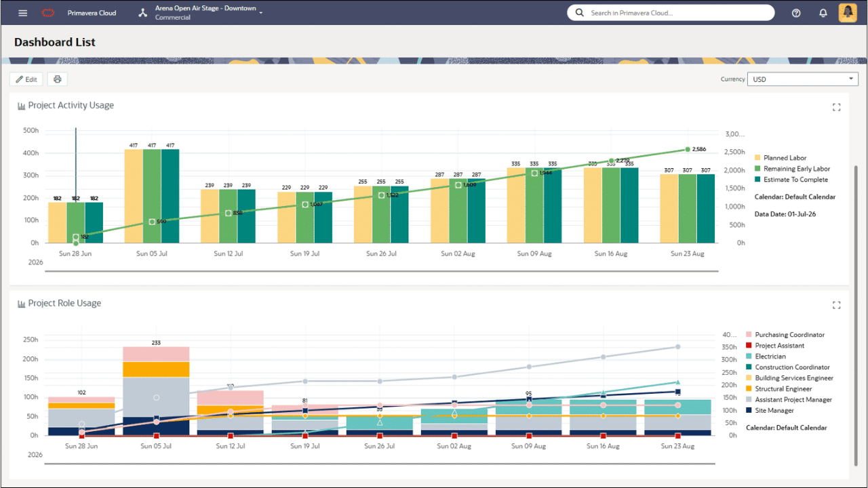The width and height of the screenshot is (868, 488).
Task: Click the Role Usage chart horizontal scrollbar
Action: tap(381, 464)
